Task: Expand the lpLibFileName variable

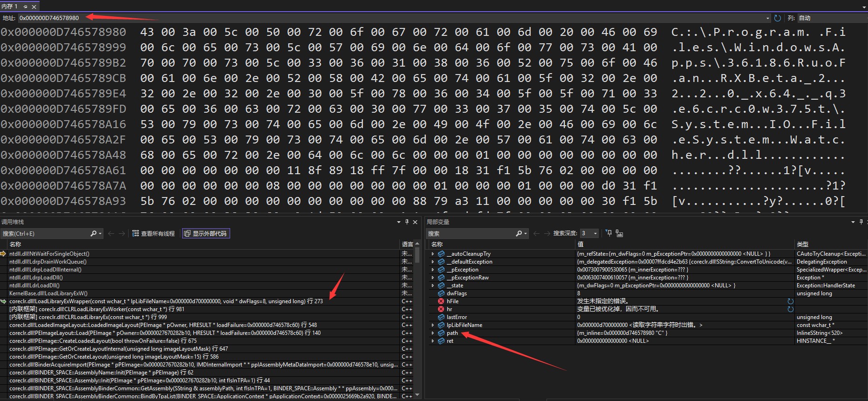Action: (x=433, y=325)
